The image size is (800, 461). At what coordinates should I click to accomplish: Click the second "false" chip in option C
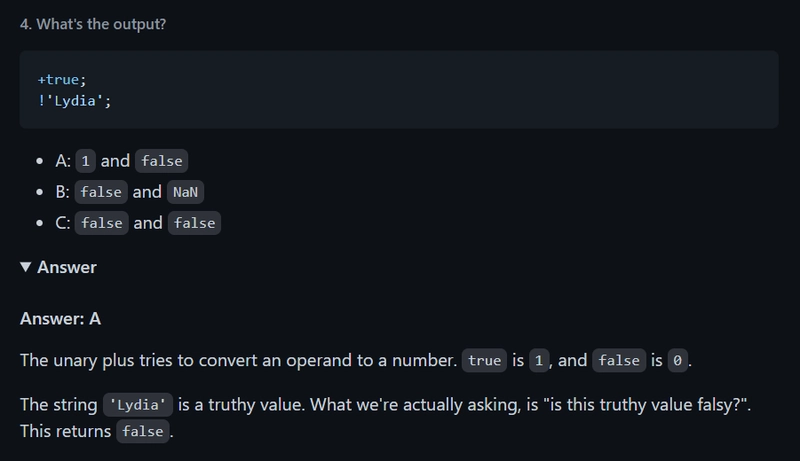pyautogui.click(x=194, y=223)
